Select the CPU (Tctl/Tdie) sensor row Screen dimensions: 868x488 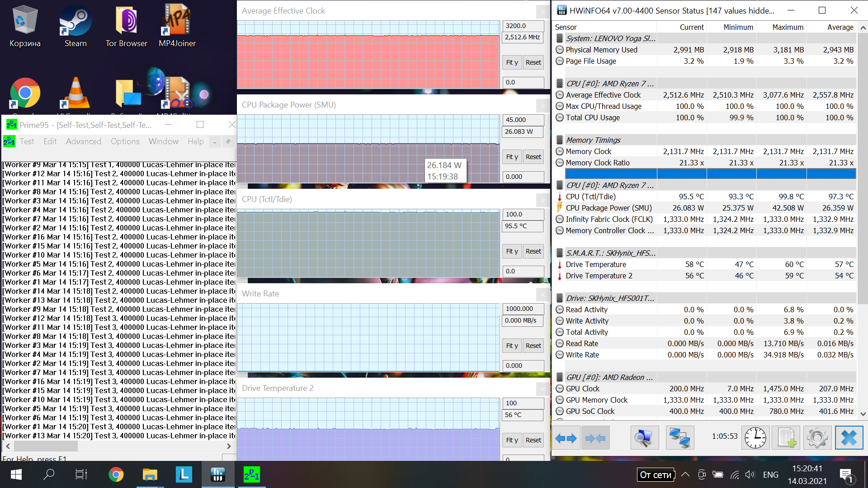pos(705,197)
